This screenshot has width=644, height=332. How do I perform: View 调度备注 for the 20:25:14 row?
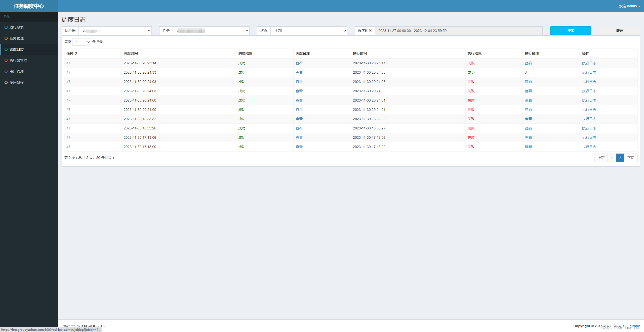pyautogui.click(x=299, y=63)
